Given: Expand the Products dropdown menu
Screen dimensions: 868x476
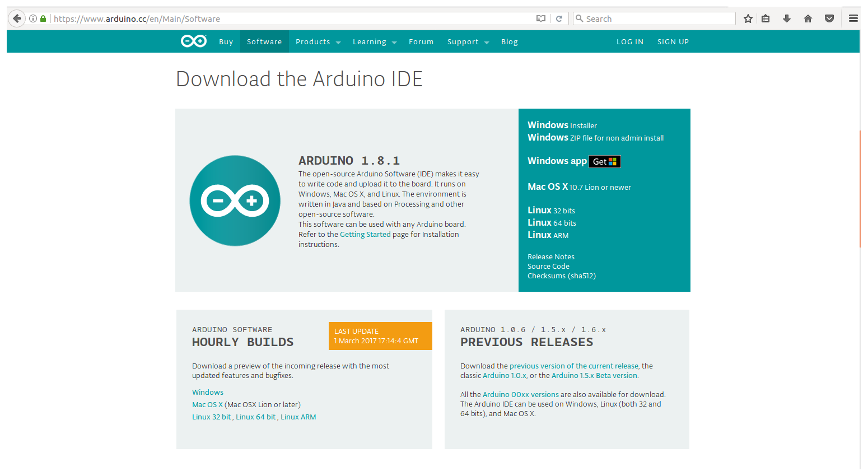Looking at the screenshot, I should 318,41.
